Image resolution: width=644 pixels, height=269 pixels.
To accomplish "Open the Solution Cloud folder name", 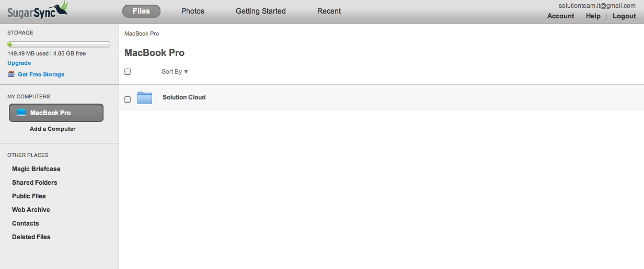I will click(184, 97).
